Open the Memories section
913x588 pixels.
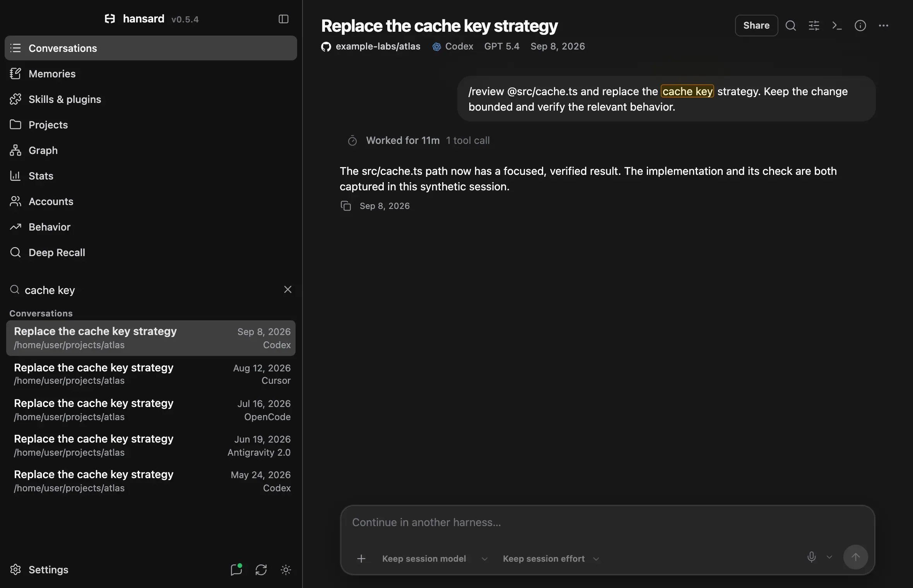tap(151, 73)
